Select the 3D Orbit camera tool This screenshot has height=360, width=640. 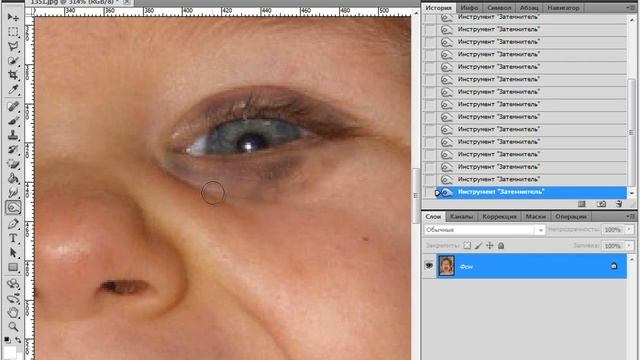[x=13, y=298]
